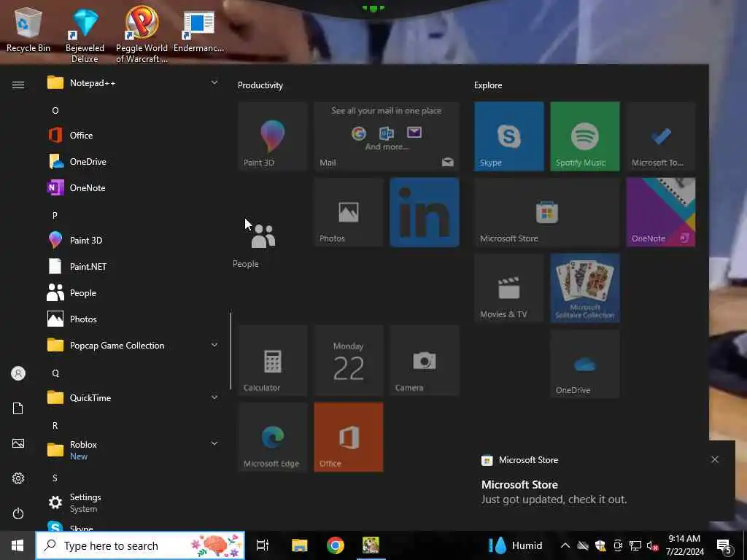Open the Calculator tile
The image size is (747, 560).
(273, 360)
